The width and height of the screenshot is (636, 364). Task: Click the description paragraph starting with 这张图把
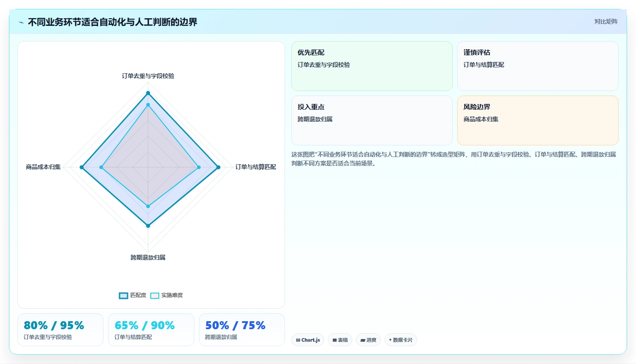[x=454, y=159]
